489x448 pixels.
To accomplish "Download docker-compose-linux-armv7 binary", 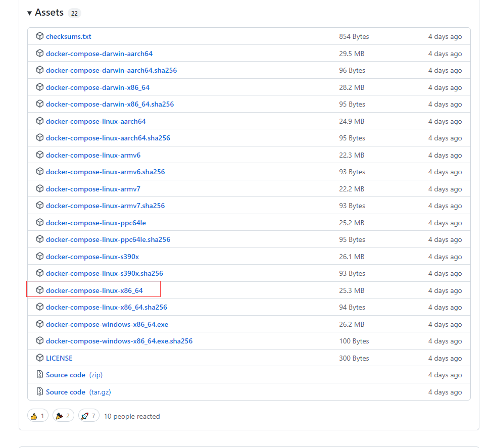I will click(93, 189).
